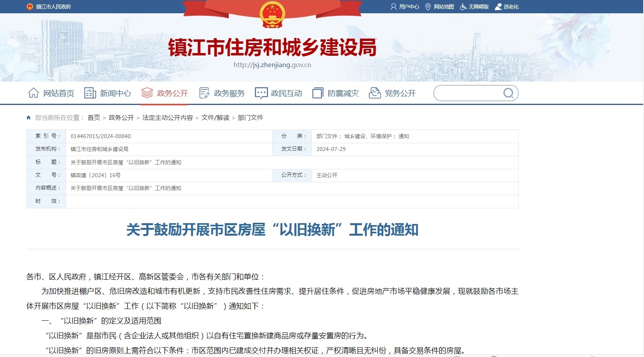Click the 标题 row value text

(126, 162)
